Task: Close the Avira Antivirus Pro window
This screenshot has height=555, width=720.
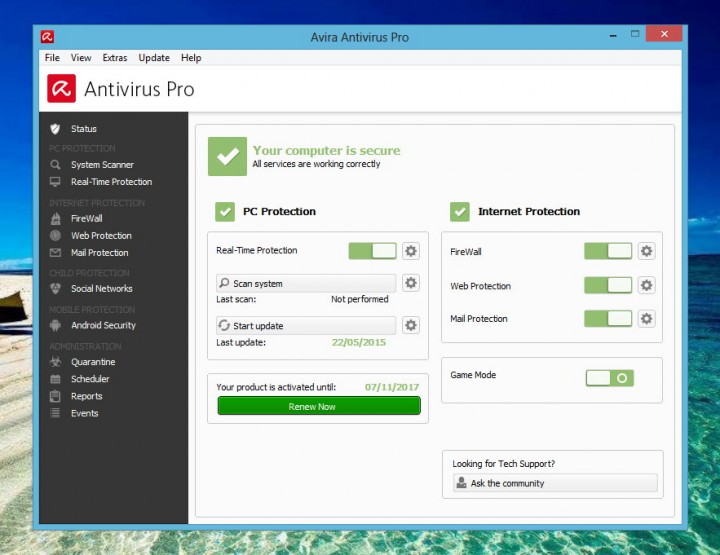Action: (x=664, y=34)
